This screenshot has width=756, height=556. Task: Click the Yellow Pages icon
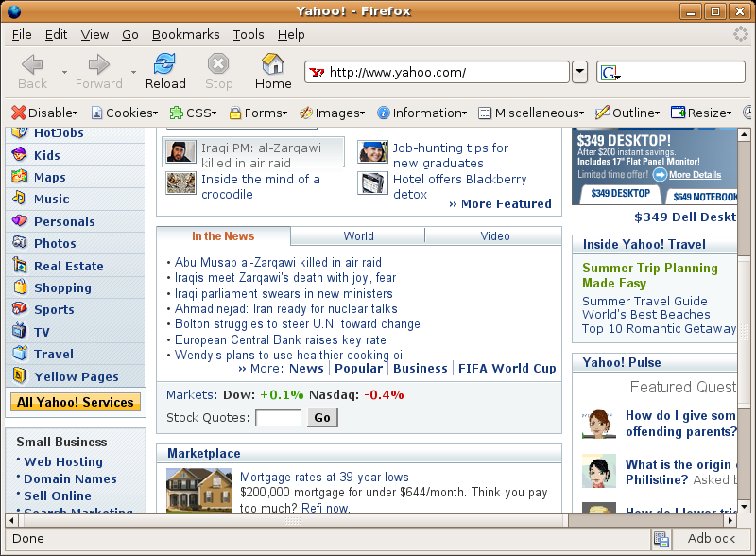(19, 375)
